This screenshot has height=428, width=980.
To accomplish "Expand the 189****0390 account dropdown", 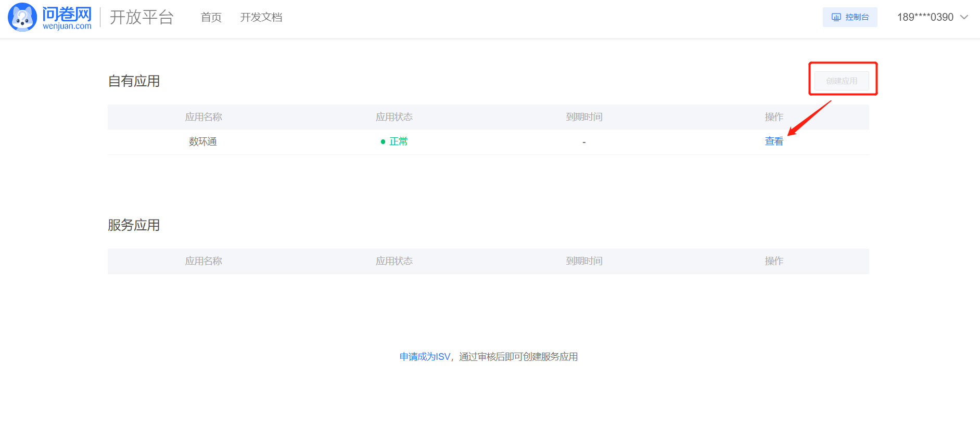I will 932,17.
